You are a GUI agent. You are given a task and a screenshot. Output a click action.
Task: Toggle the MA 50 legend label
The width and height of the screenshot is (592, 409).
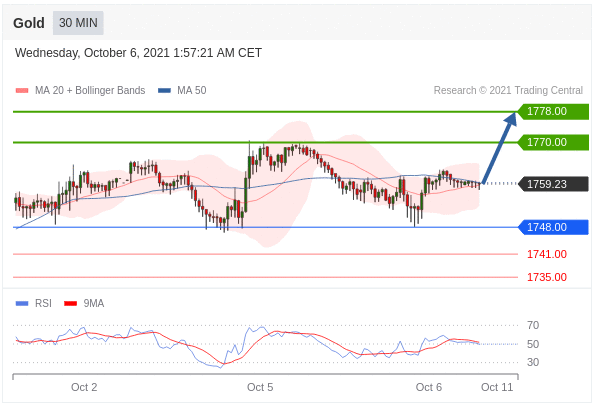pyautogui.click(x=192, y=90)
